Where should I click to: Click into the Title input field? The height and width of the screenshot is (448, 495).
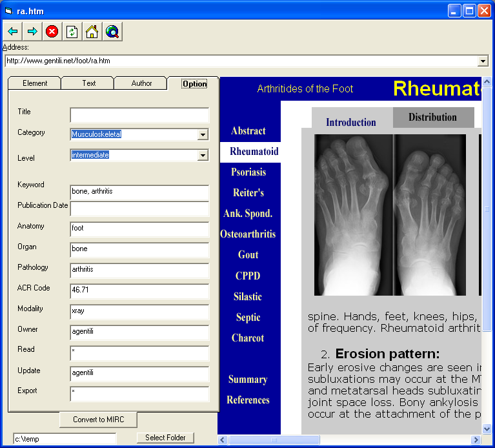[x=139, y=115]
